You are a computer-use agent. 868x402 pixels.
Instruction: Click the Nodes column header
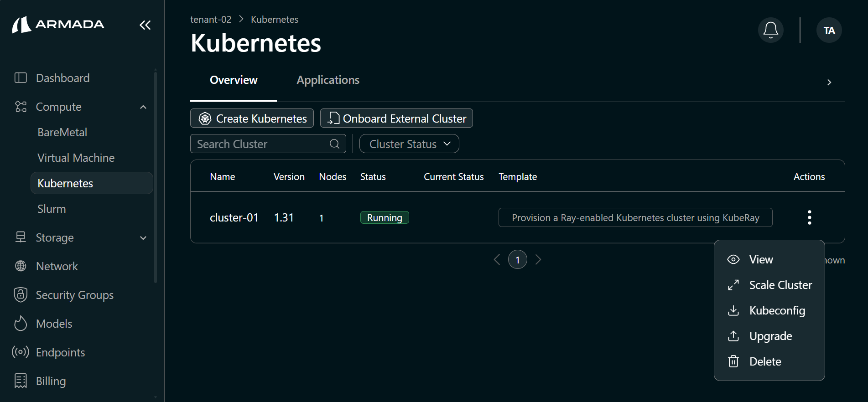coord(333,177)
